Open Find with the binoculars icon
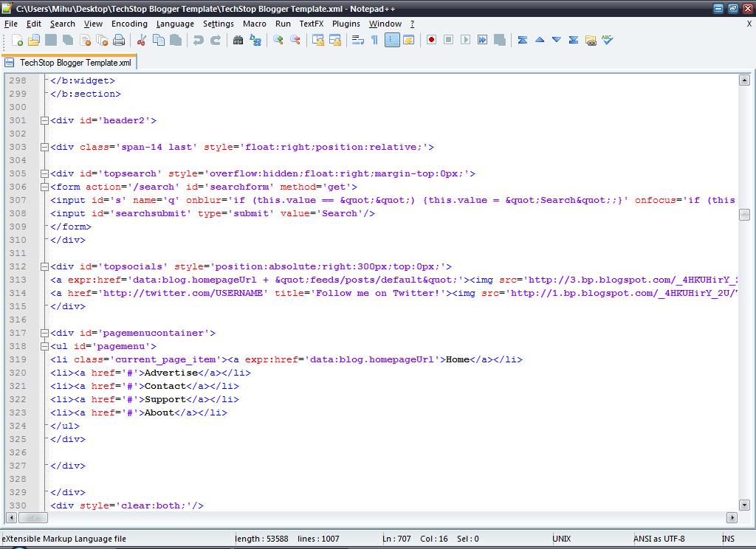The width and height of the screenshot is (756, 549). point(238,41)
